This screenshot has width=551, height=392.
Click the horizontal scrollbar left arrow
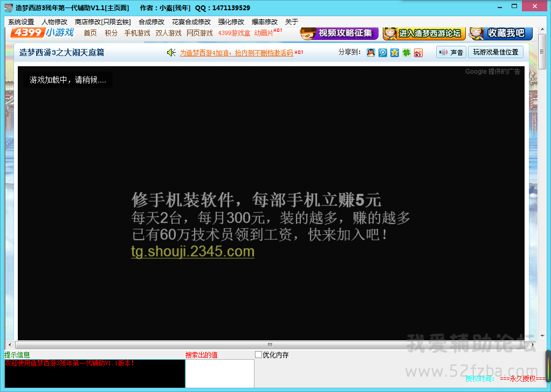coord(10,345)
